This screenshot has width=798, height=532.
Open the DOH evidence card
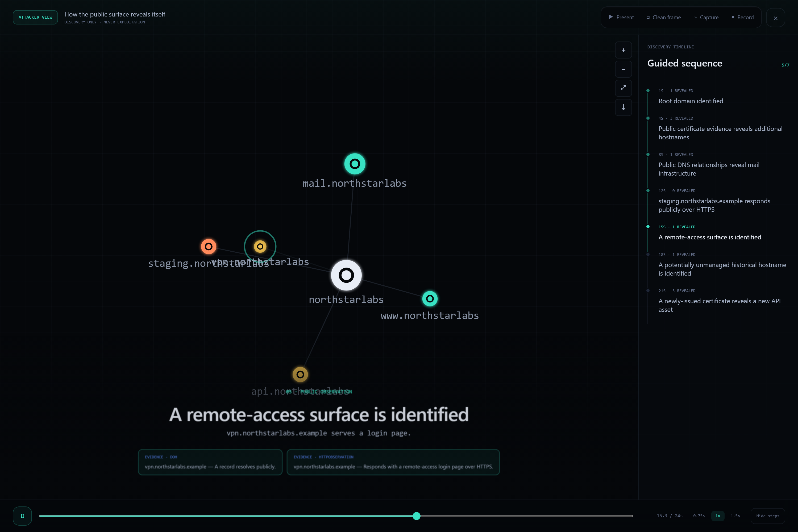(x=210, y=462)
